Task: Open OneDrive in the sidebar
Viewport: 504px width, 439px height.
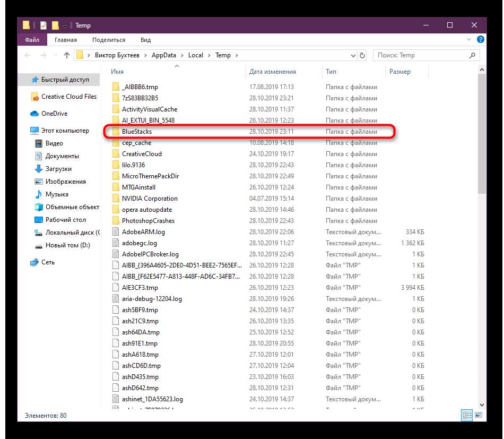Action: point(54,114)
